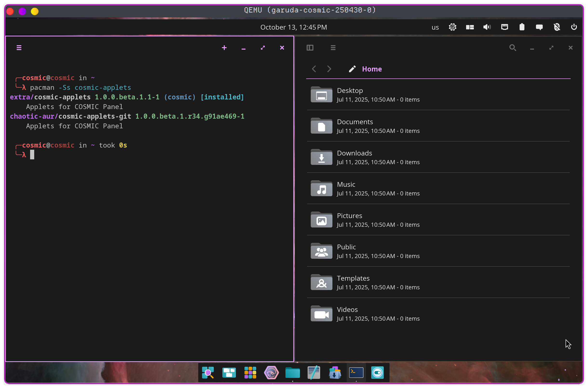Go forward with the right chevron arrow
The image size is (588, 388).
[x=329, y=69]
